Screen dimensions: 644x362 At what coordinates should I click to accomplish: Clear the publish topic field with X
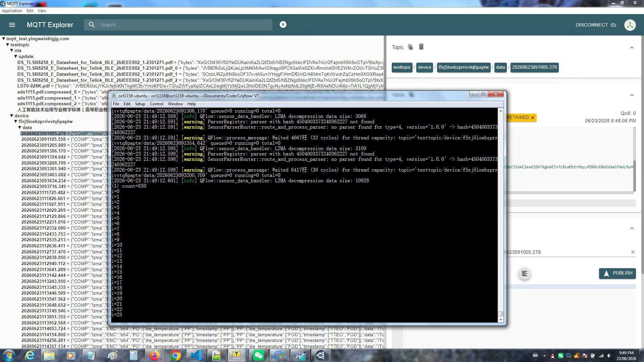tap(633, 252)
